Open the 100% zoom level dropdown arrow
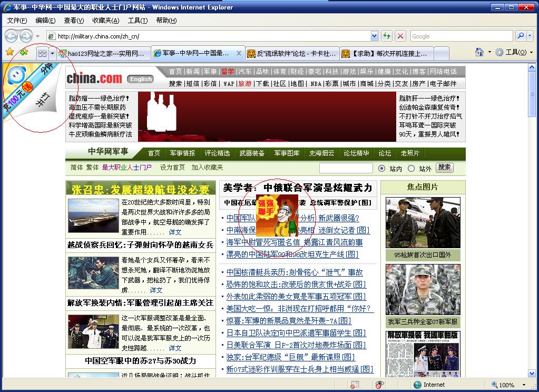This screenshot has width=539, height=392. (524, 385)
